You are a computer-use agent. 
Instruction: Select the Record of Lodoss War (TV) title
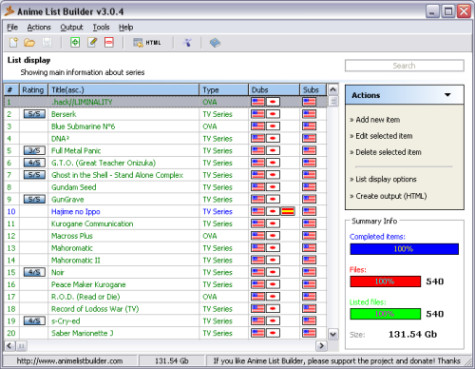click(x=95, y=309)
